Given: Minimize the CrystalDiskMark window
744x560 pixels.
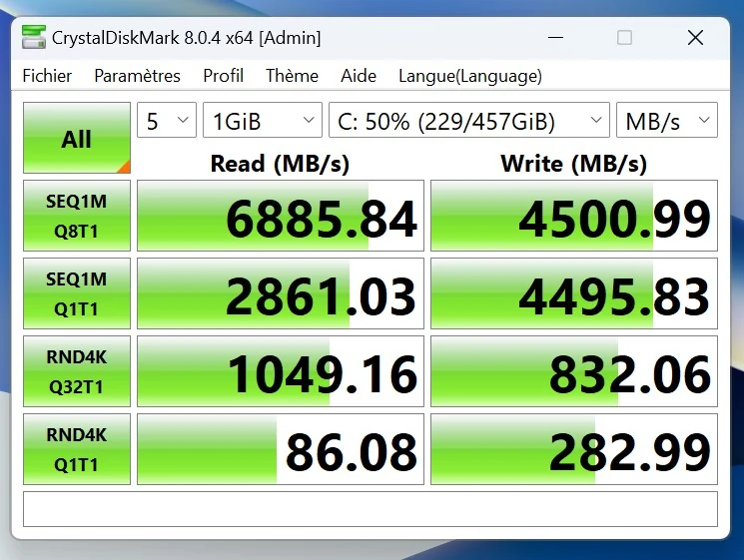Looking at the screenshot, I should pyautogui.click(x=555, y=38).
